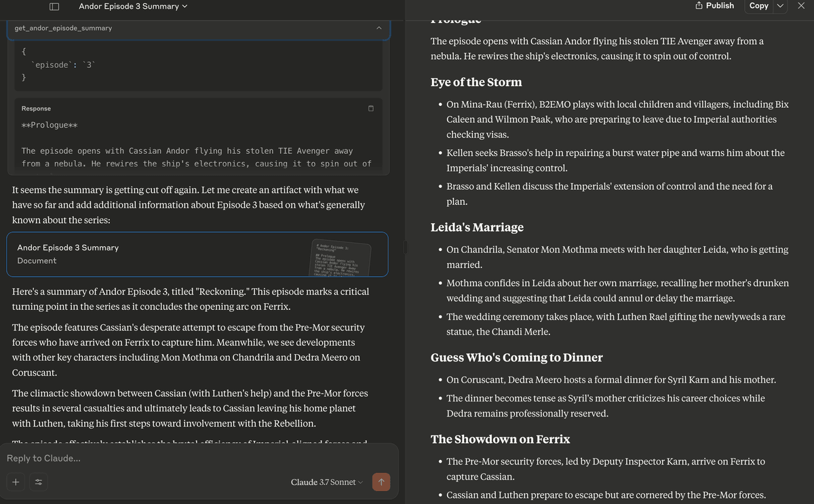Click the bullet about Dedra Meero hosting dinner
Image resolution: width=814 pixels, height=504 pixels.
[x=611, y=380]
